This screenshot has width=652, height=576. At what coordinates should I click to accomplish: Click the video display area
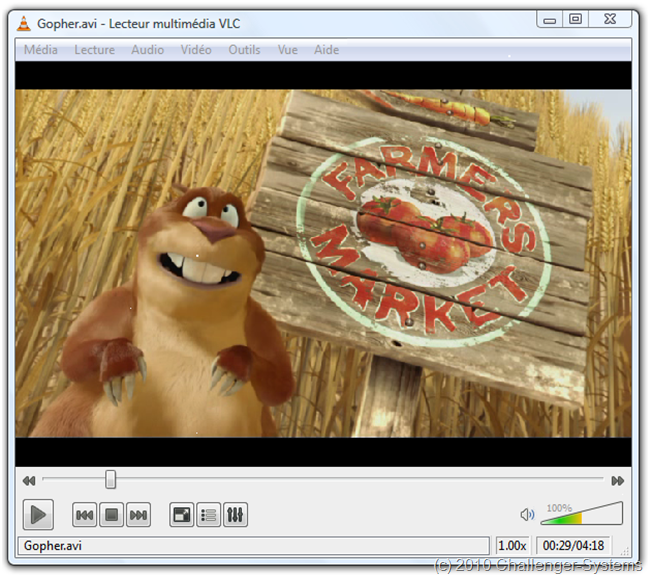[x=323, y=263]
